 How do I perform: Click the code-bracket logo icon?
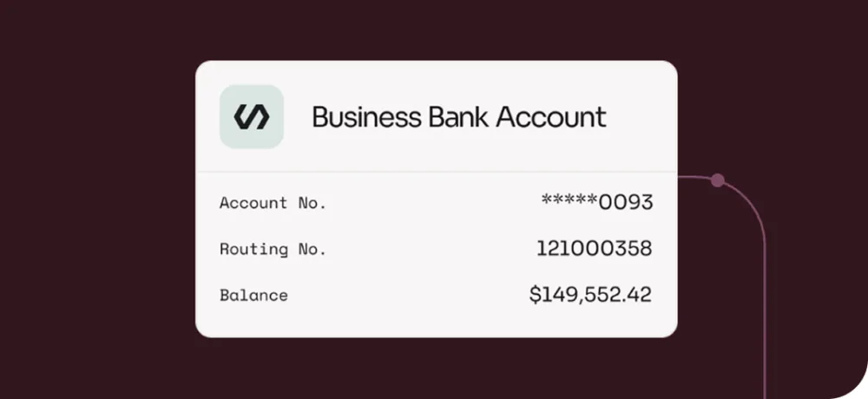252,116
